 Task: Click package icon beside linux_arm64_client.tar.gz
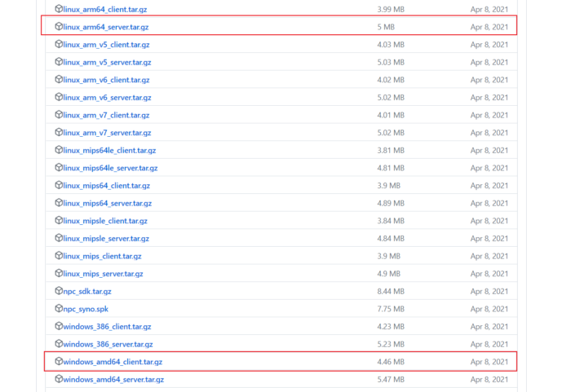59,9
